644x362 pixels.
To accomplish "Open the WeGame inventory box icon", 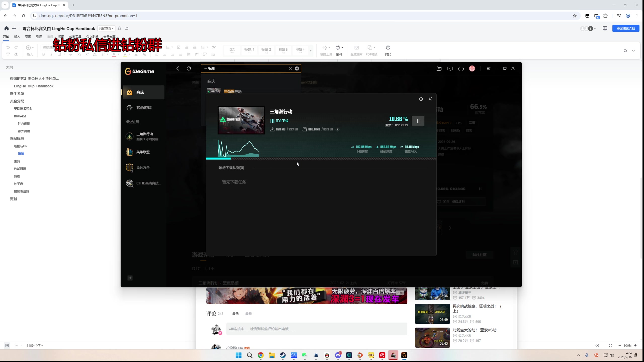I will [x=439, y=68].
